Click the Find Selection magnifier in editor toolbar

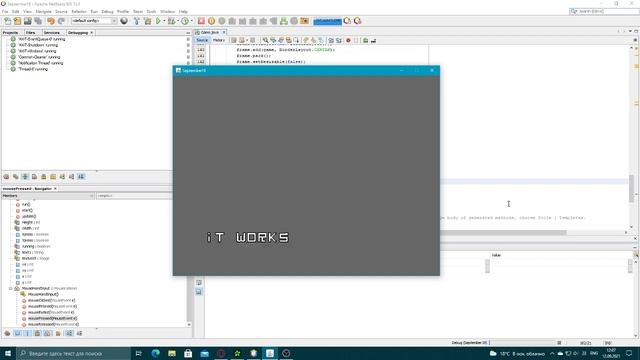[265, 40]
